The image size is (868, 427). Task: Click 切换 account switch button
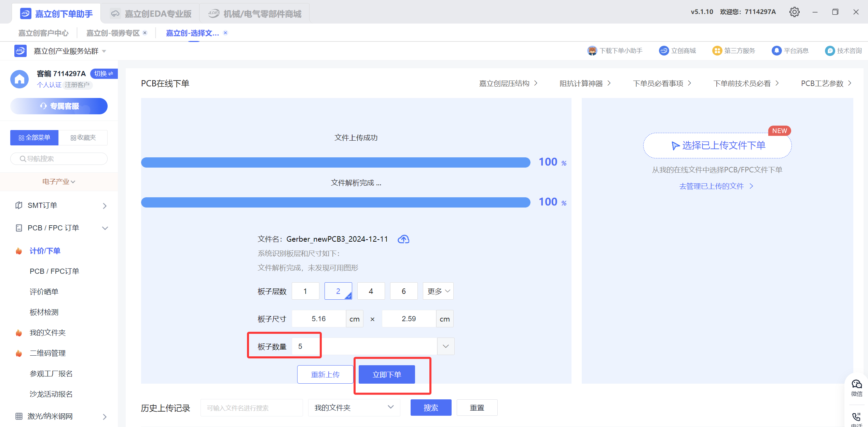(x=104, y=73)
